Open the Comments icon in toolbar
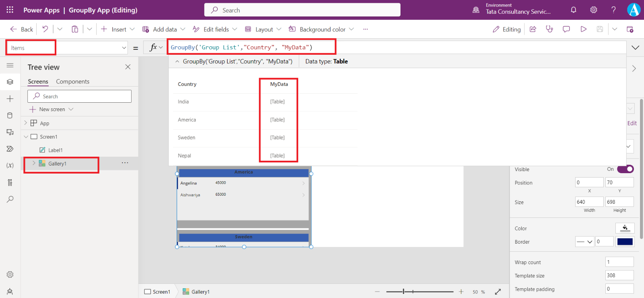The width and height of the screenshot is (644, 298). [x=566, y=29]
